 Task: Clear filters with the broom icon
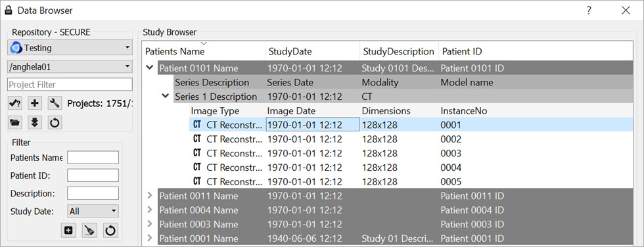[x=89, y=231]
